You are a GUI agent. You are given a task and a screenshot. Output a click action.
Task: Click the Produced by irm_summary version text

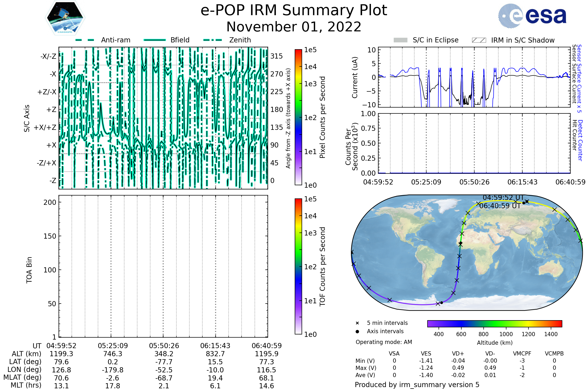[417, 385]
